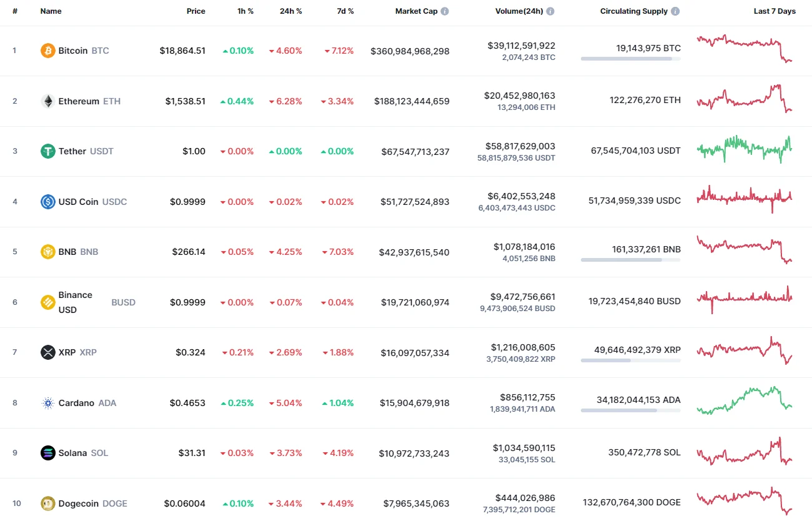Click the Tether USDT logo

pyautogui.click(x=47, y=151)
